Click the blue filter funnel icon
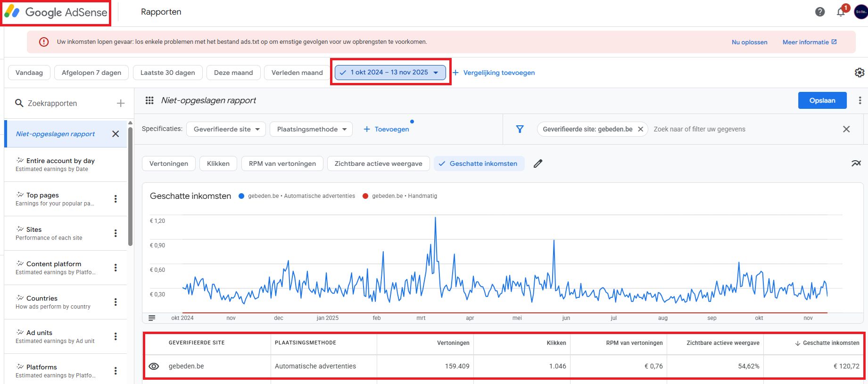 click(x=520, y=129)
